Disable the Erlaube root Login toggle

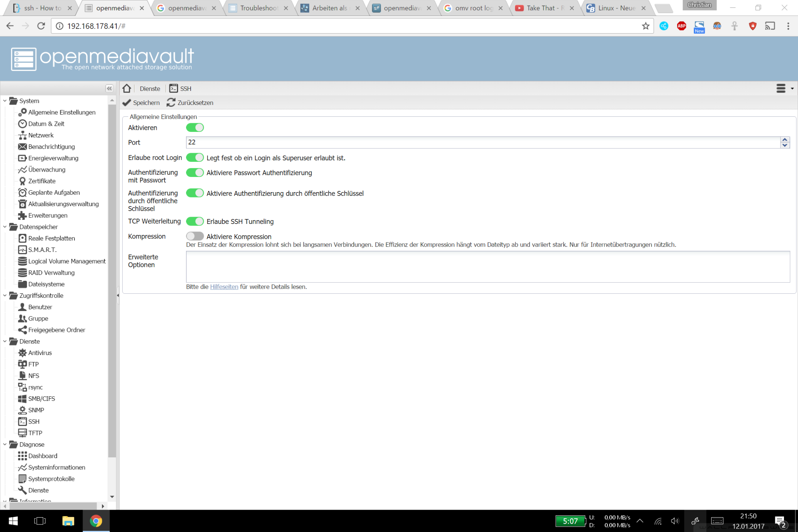(x=195, y=158)
